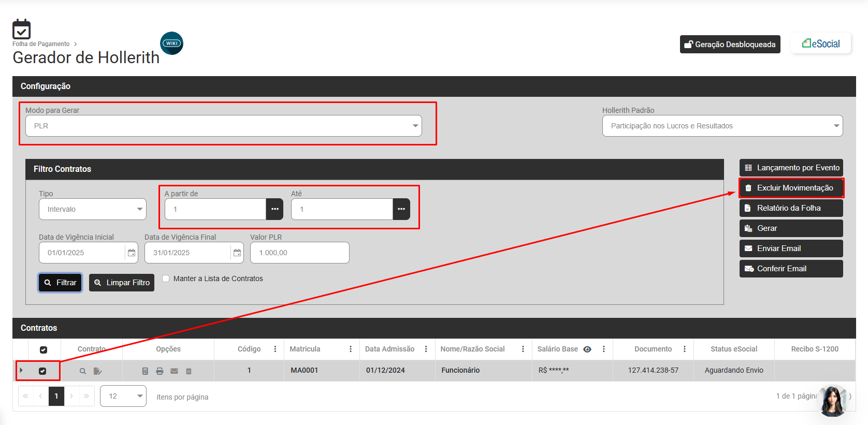Open the virtual assistant avatar
The width and height of the screenshot is (868, 425).
[x=833, y=401]
